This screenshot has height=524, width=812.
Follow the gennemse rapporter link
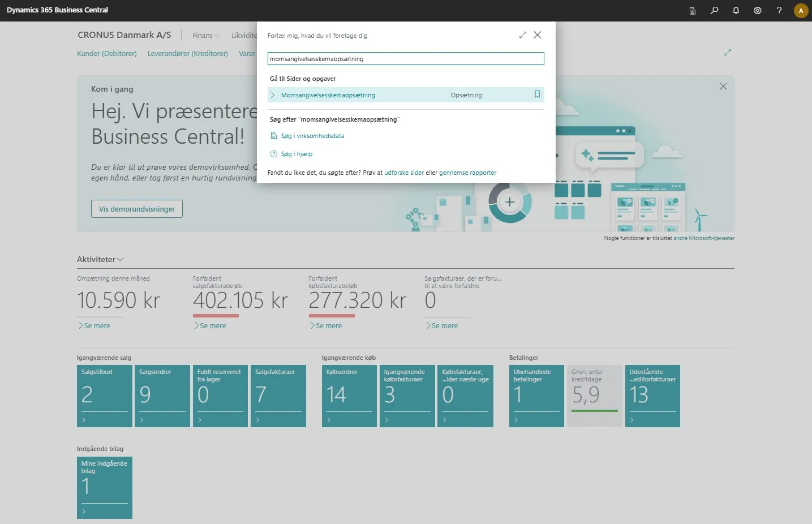(x=467, y=173)
